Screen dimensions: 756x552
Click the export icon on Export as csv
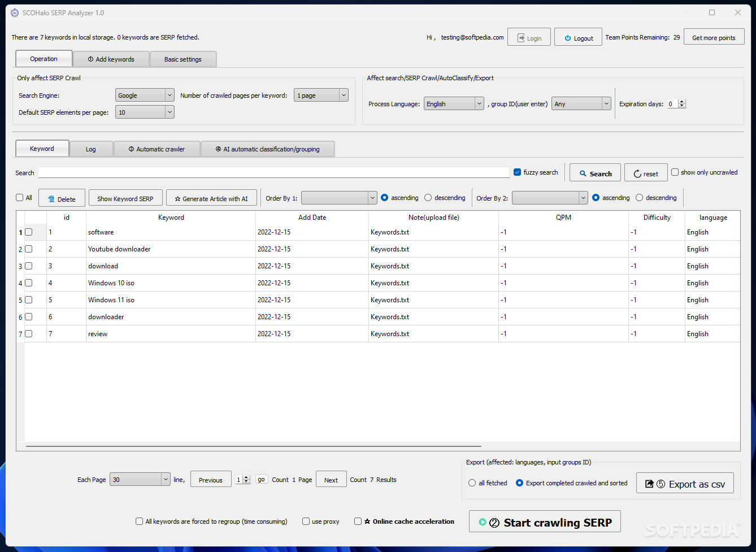pyautogui.click(x=649, y=484)
